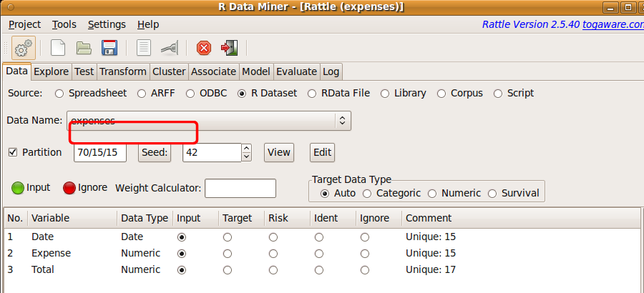Click the green Input indicator icon
The width and height of the screenshot is (644, 293).
(x=18, y=189)
